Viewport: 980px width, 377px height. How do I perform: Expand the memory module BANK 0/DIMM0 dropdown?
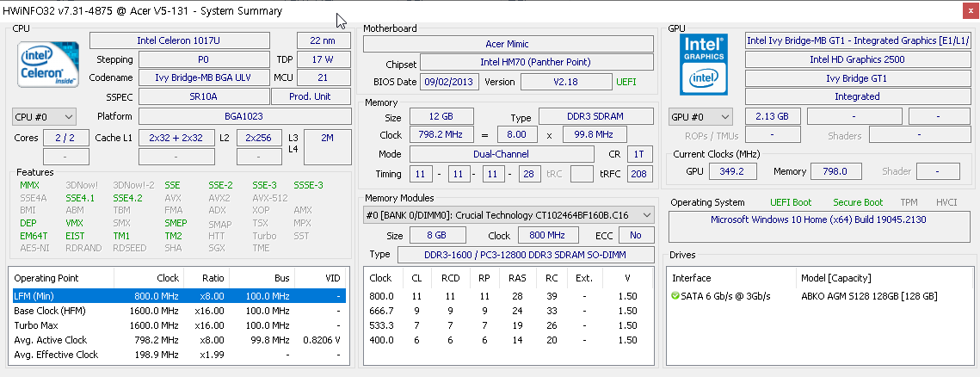[x=508, y=215]
